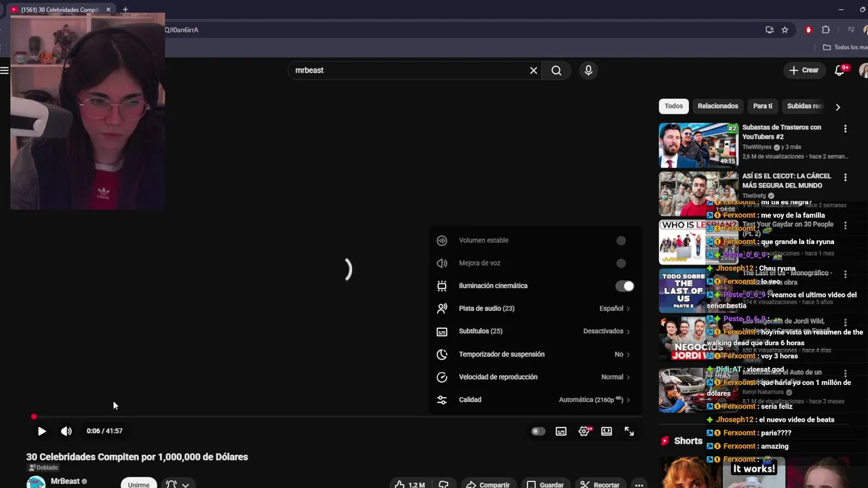Enable the Mejora de voz toggle
The width and height of the screenshot is (868, 488).
[621, 263]
